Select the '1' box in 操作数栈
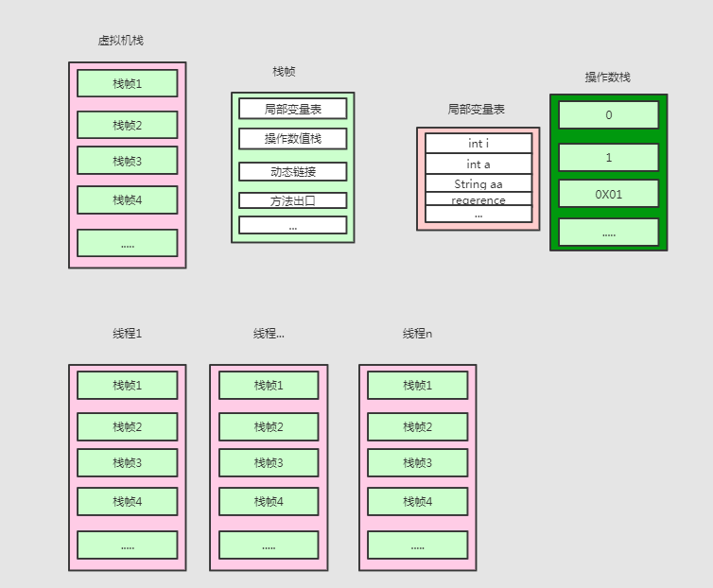This screenshot has width=713, height=588. [608, 158]
